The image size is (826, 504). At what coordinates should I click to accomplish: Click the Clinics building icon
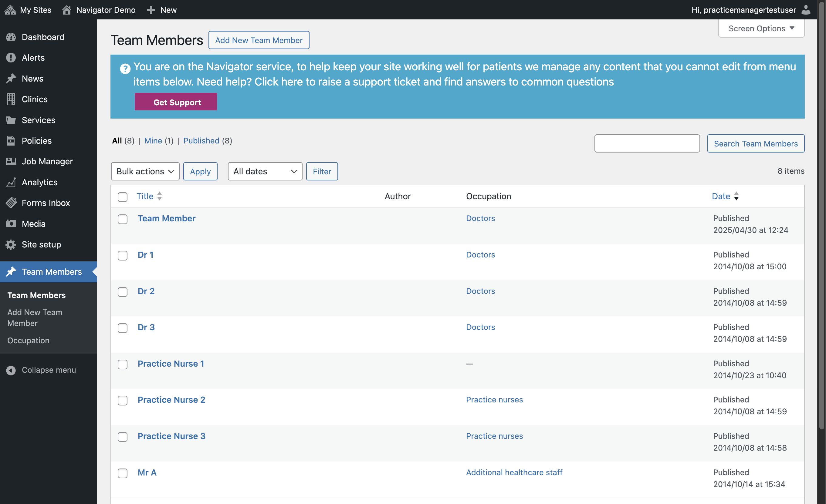click(x=11, y=99)
